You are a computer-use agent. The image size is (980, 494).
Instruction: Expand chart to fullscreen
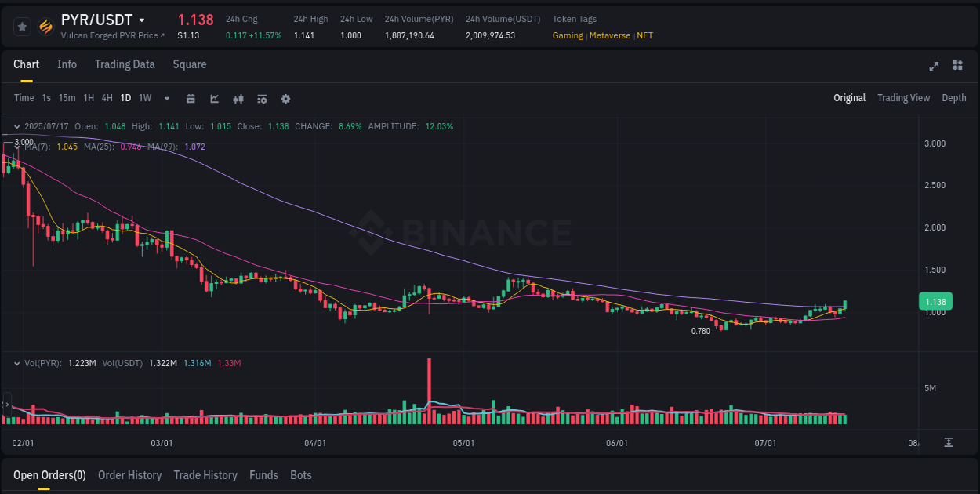pyautogui.click(x=933, y=67)
